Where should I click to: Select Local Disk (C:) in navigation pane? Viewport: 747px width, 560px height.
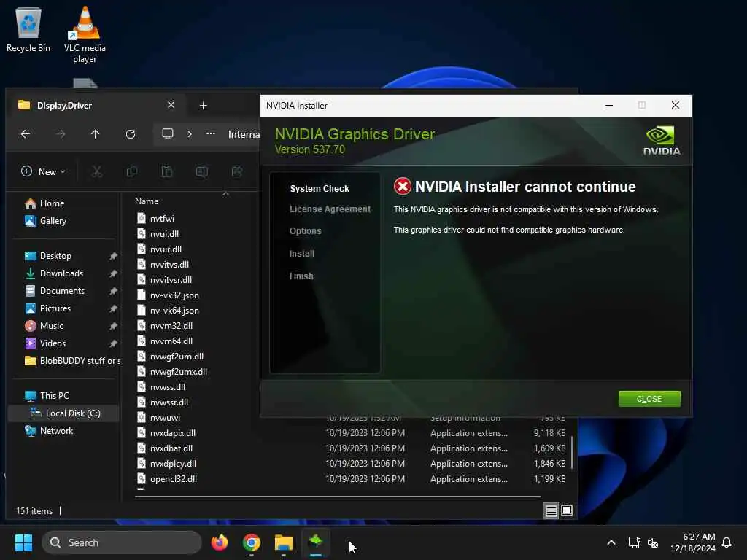coord(63,413)
